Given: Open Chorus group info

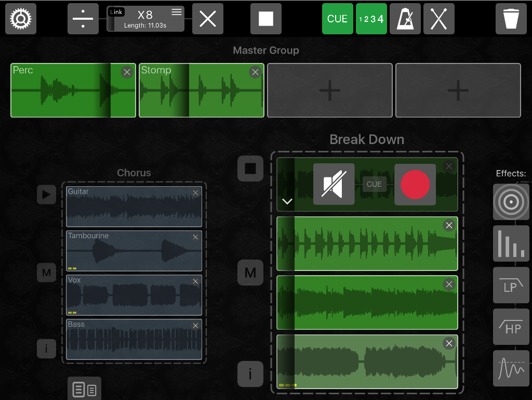Looking at the screenshot, I should coord(46,349).
